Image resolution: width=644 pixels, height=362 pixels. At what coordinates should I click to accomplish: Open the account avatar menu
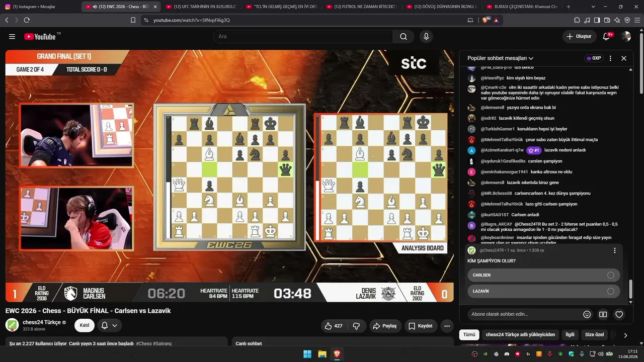point(626,37)
